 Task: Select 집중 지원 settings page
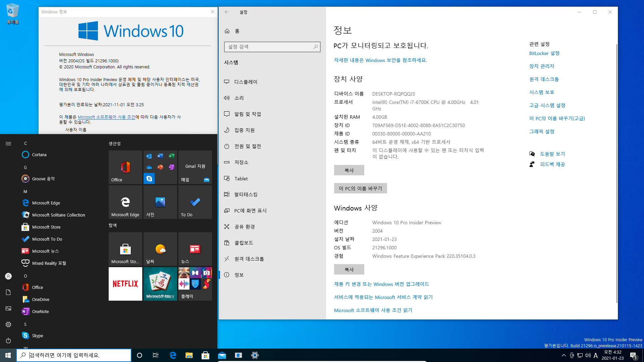coord(272,130)
